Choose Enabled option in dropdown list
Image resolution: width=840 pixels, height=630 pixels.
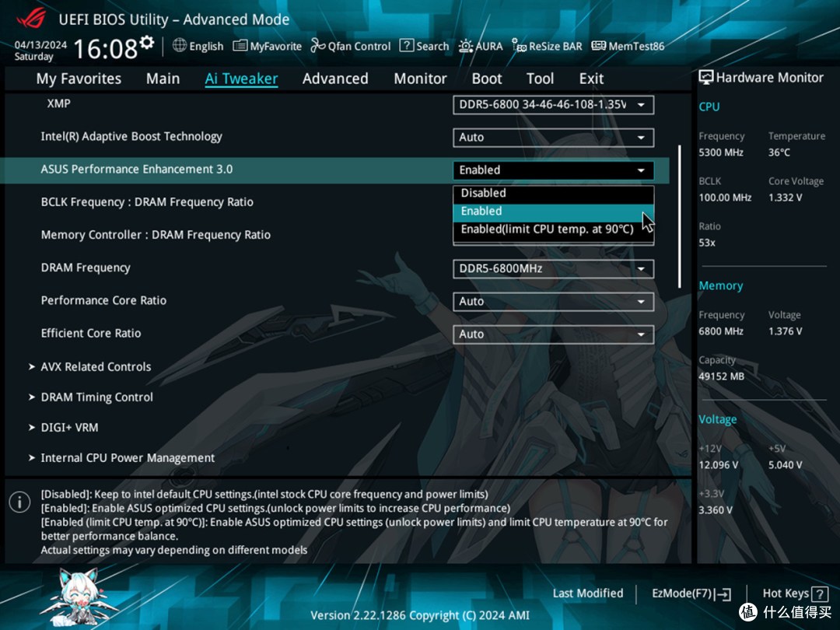tap(554, 212)
